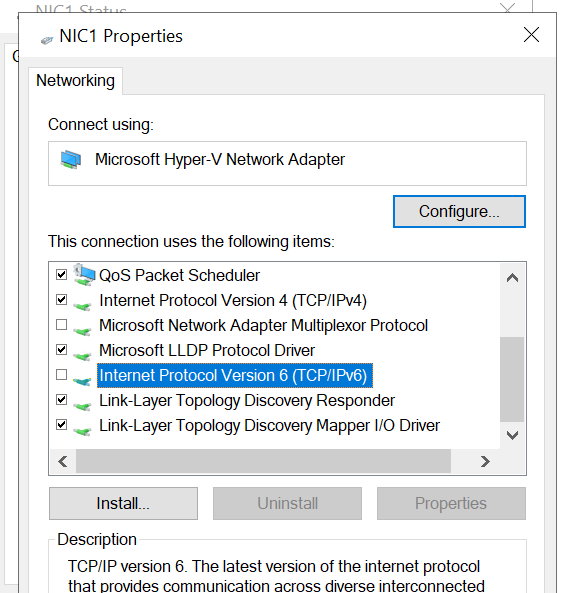
Task: Select Link-Layer Topology Discovery Mapper I/O Driver
Action: 269,425
